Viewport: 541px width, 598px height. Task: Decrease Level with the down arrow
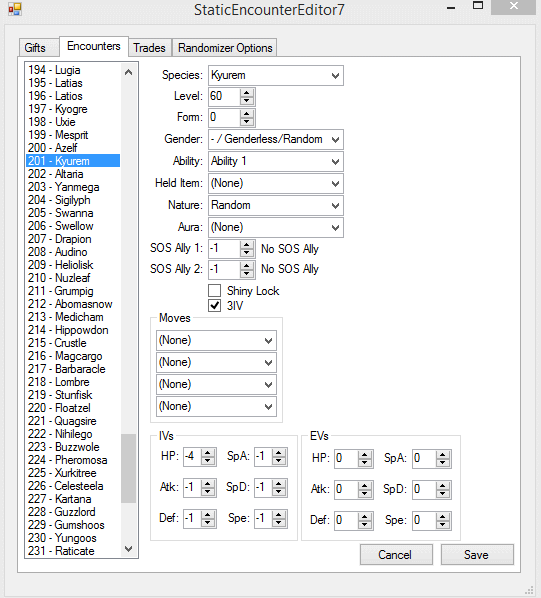pyautogui.click(x=247, y=101)
